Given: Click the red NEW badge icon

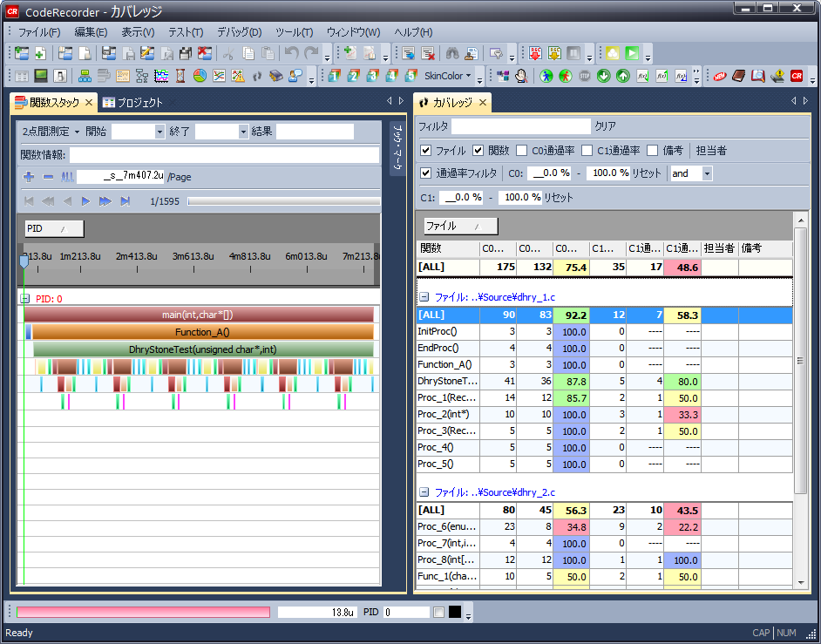Looking at the screenshot, I should point(719,76).
